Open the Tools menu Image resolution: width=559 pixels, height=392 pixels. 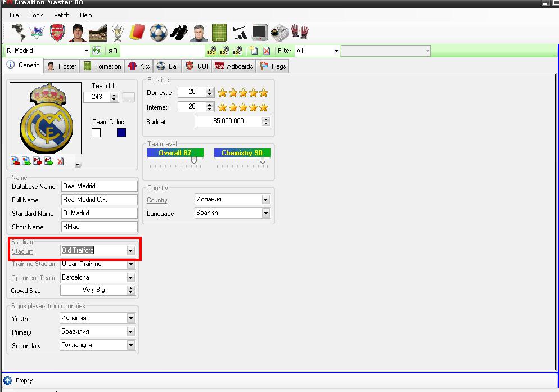pyautogui.click(x=37, y=15)
